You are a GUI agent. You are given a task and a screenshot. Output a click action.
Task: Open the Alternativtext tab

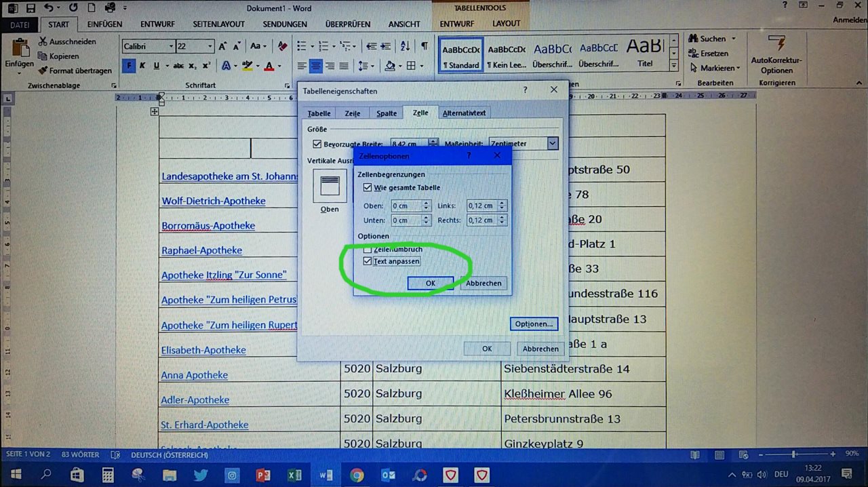click(464, 113)
